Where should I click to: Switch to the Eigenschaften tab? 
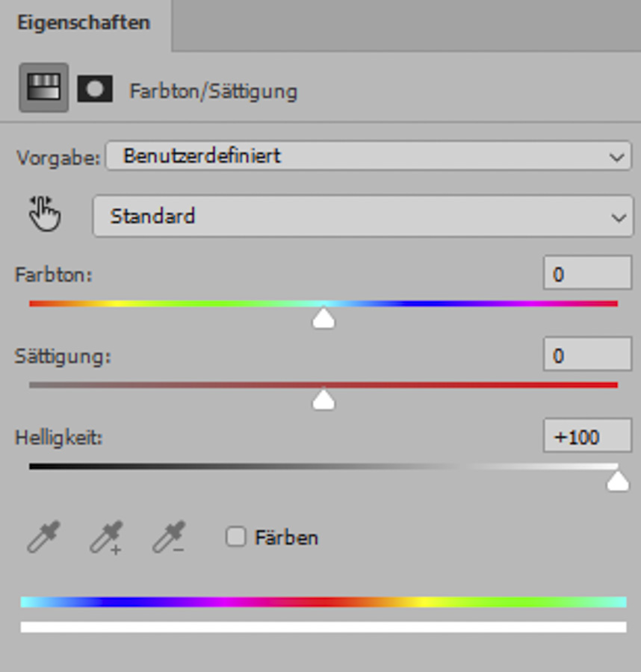pos(84,22)
